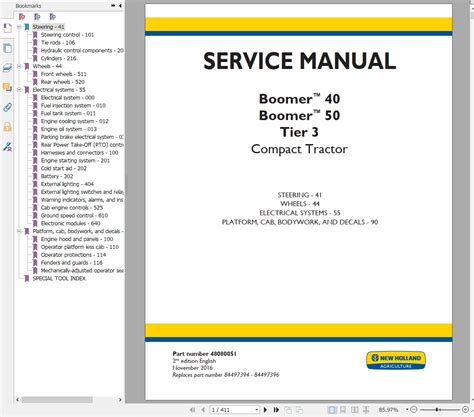Open Hydraulic control components bookmark
Image resolution: width=474 pixels, height=417 pixels.
(82, 51)
